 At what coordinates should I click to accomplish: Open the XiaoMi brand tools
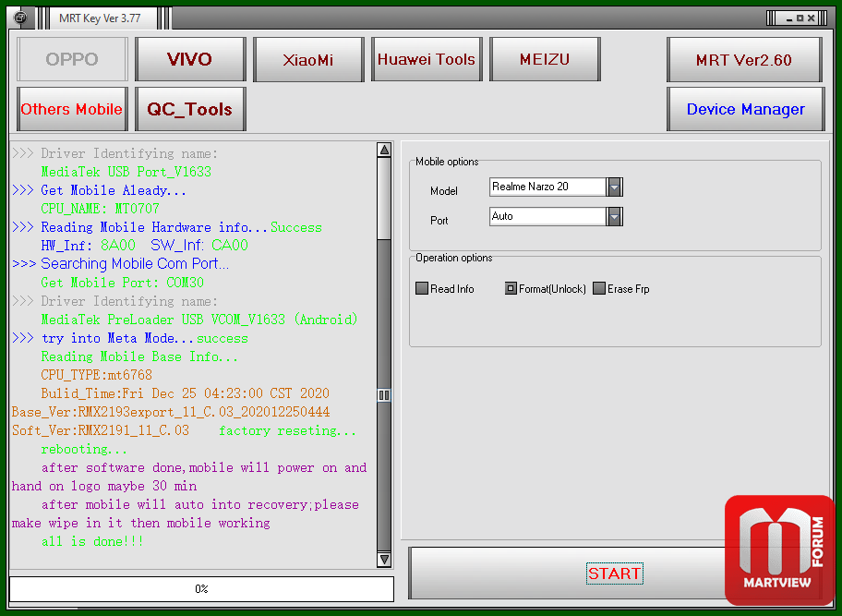pos(308,59)
